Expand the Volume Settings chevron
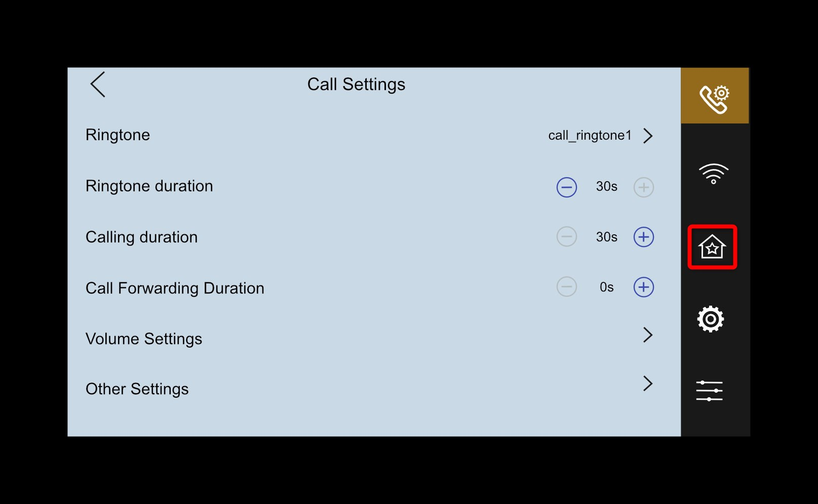Image resolution: width=818 pixels, height=504 pixels. click(648, 334)
